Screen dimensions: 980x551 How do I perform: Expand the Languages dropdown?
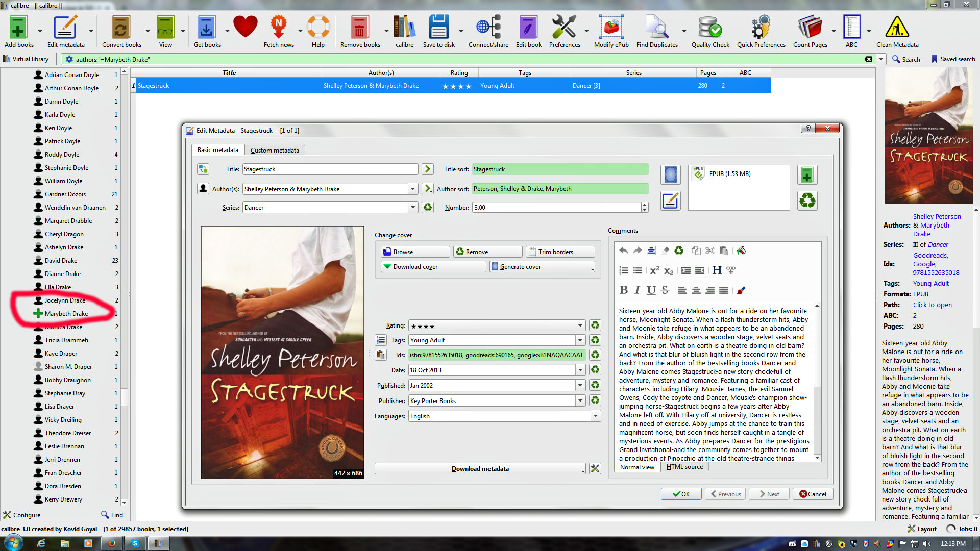(x=595, y=416)
